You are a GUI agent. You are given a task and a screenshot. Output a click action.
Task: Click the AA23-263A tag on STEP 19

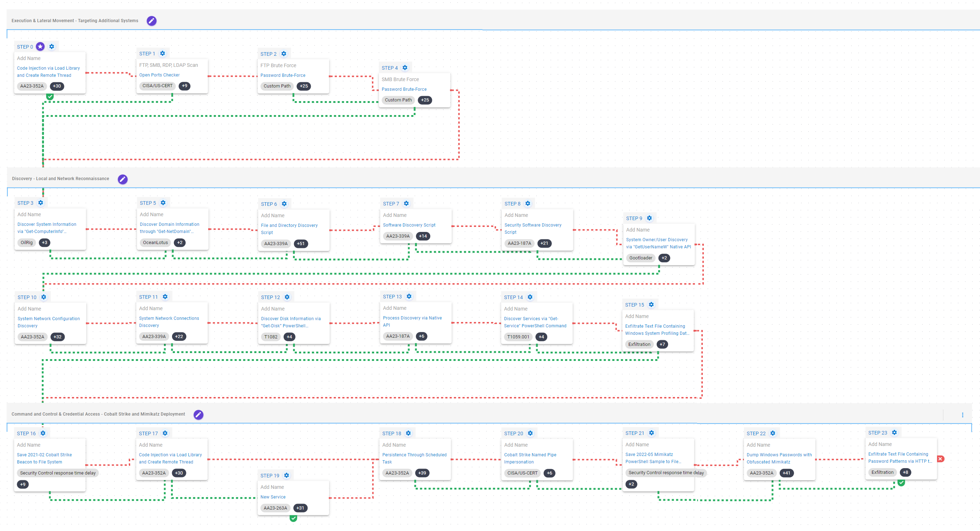[275, 508]
